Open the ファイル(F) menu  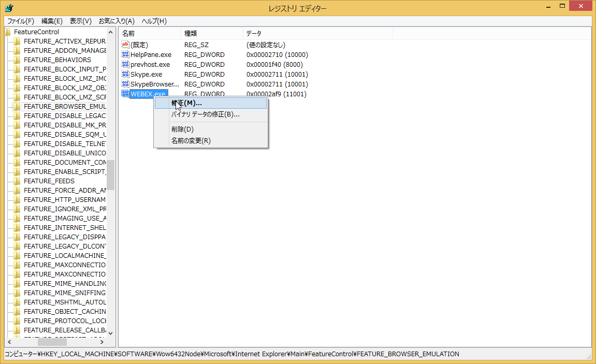coord(21,21)
